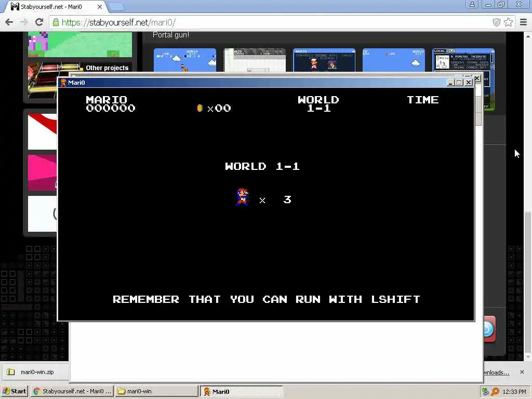Click the browser back arrow
Viewport: 532px width, 399px height.
(9, 22)
